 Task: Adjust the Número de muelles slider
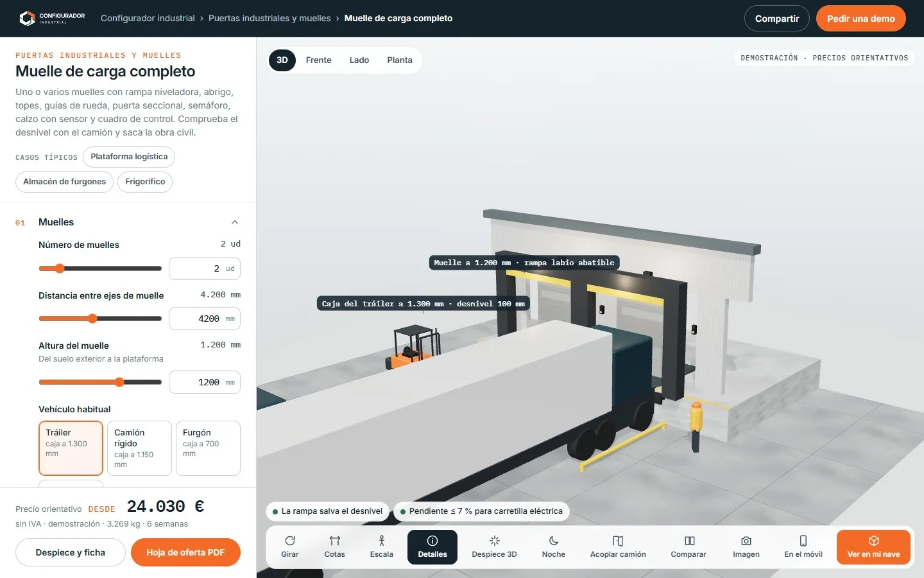100,268
